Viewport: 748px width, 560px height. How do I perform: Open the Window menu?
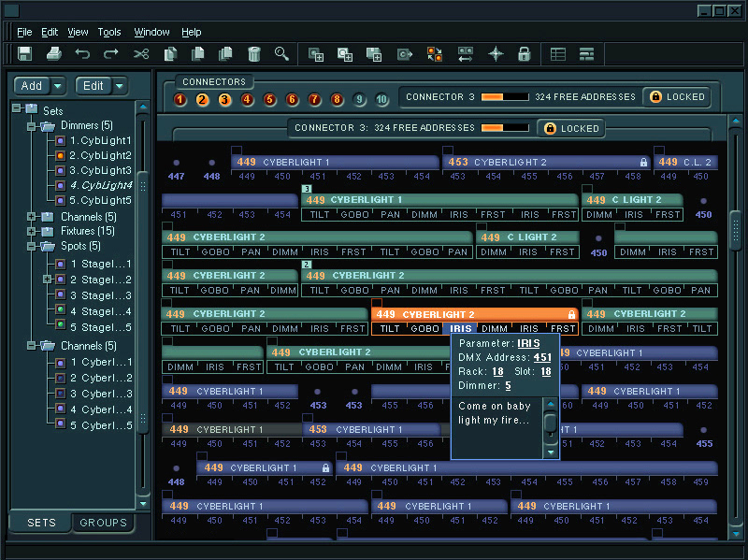(151, 32)
